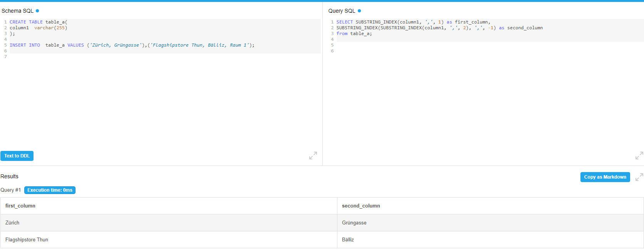Expand the Query SQL editor panel
Screen dimensions: 644x251
click(x=639, y=156)
